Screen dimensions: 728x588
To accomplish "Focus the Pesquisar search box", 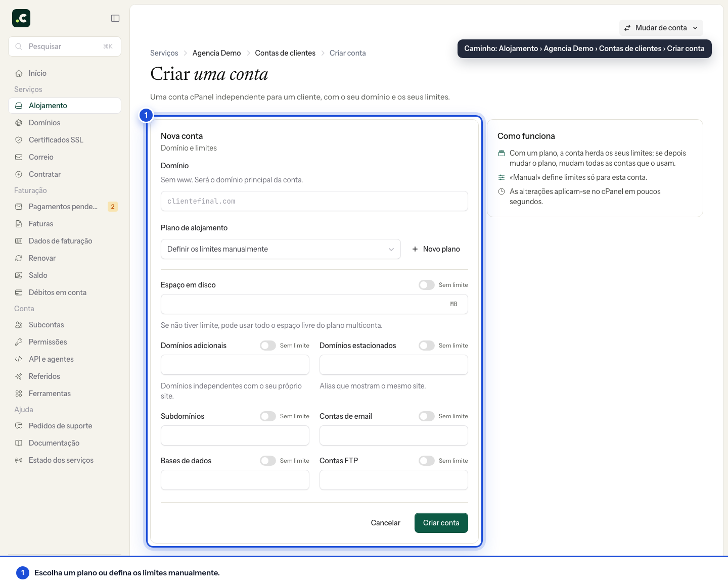I will click(x=65, y=46).
